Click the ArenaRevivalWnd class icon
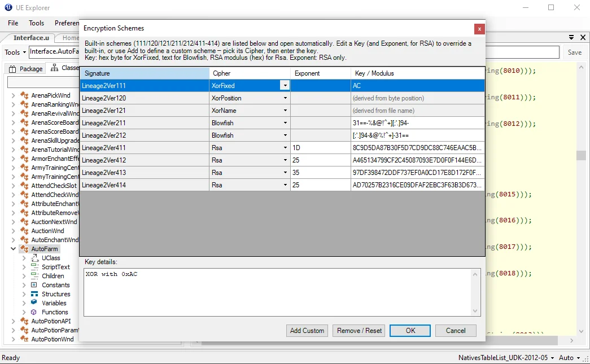590x364 pixels. pyautogui.click(x=24, y=113)
